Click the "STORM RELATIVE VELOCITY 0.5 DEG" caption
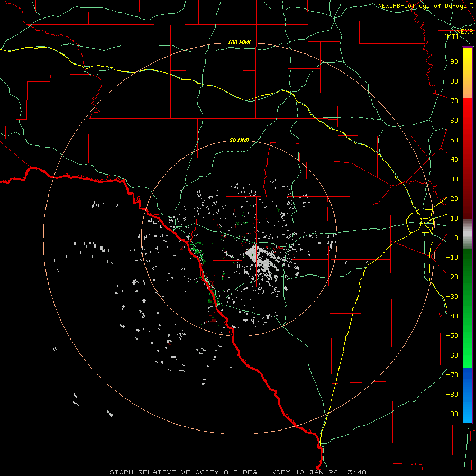476x476 pixels. 183,472
